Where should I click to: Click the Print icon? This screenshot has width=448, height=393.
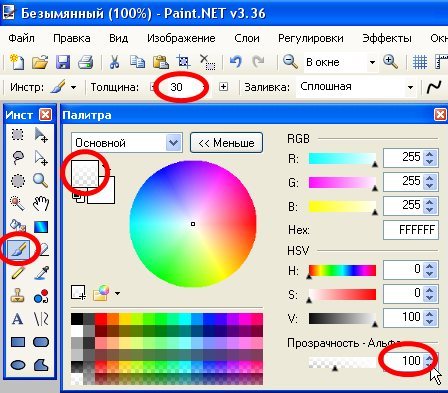[86, 62]
